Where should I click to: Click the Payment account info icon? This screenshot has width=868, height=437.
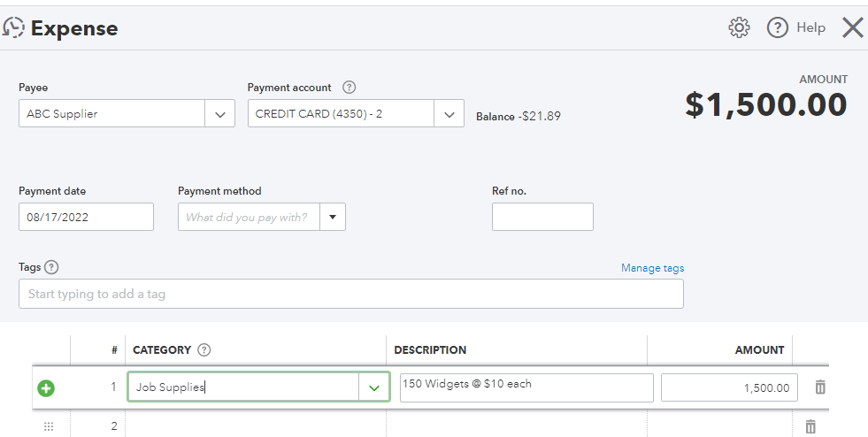pos(349,88)
